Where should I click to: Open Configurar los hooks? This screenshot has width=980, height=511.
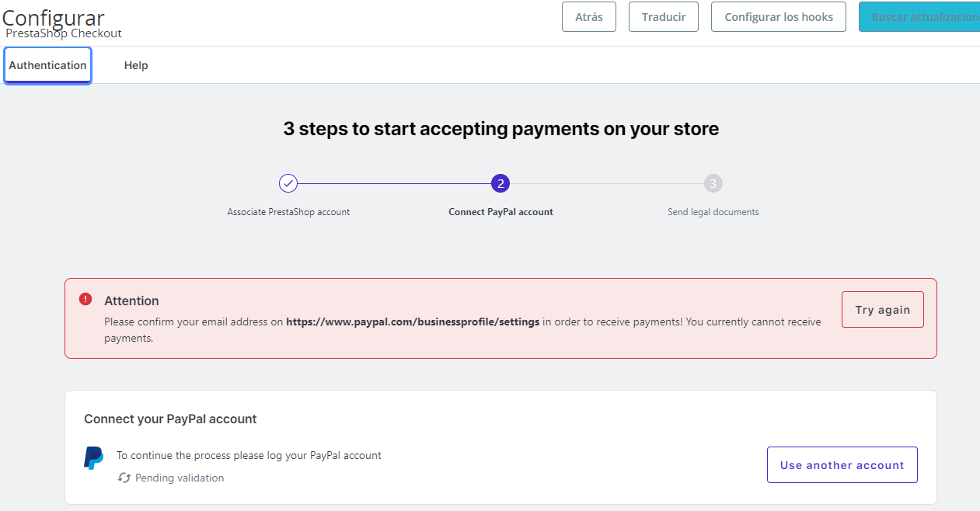click(779, 17)
